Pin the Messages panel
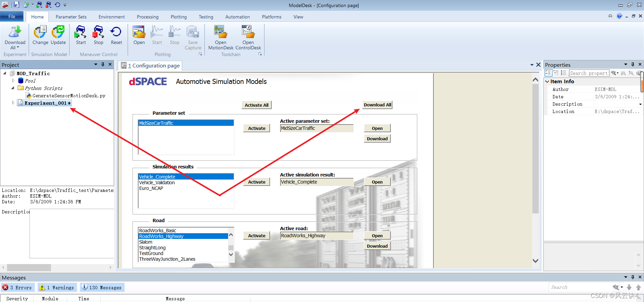The image size is (644, 302). point(633,277)
